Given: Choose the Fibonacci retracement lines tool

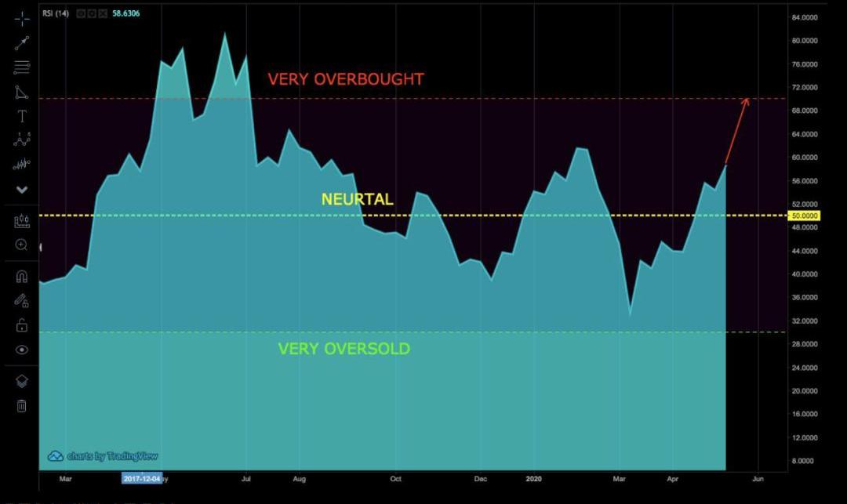Looking at the screenshot, I should point(22,67).
